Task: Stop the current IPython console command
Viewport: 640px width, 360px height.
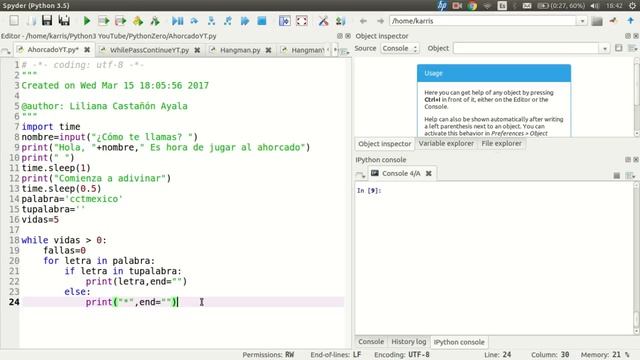Action: pos(616,176)
